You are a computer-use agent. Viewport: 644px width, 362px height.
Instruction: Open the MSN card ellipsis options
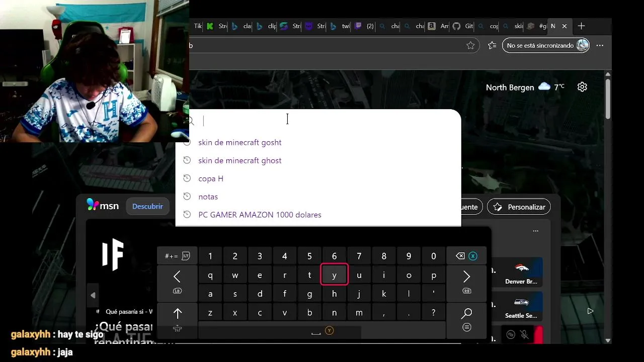[x=535, y=231]
